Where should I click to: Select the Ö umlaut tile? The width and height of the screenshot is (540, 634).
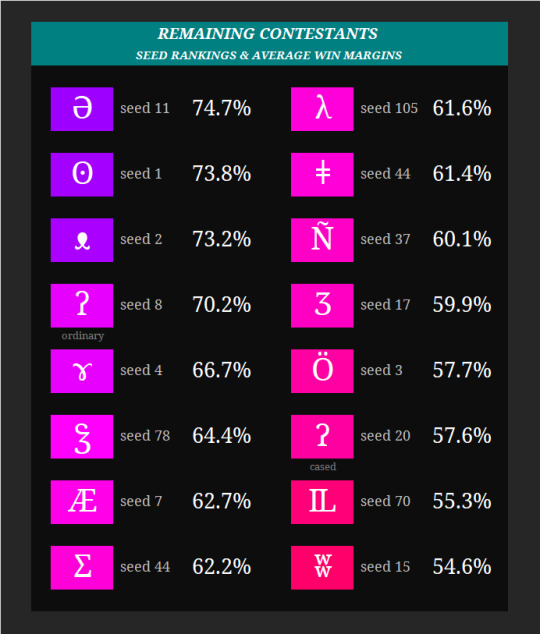322,371
